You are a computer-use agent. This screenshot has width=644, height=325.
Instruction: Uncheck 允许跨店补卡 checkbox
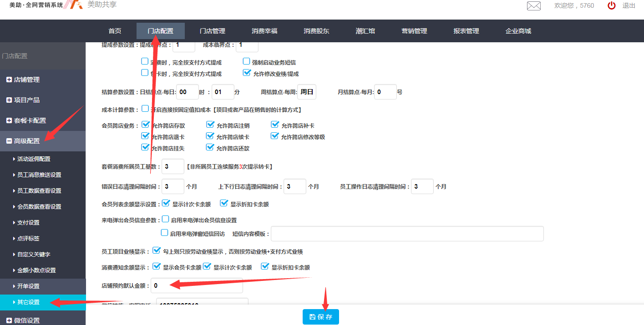click(275, 124)
